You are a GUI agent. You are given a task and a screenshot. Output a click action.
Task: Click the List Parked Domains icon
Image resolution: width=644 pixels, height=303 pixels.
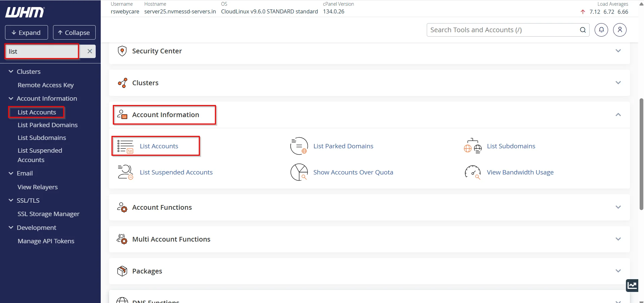point(299,146)
